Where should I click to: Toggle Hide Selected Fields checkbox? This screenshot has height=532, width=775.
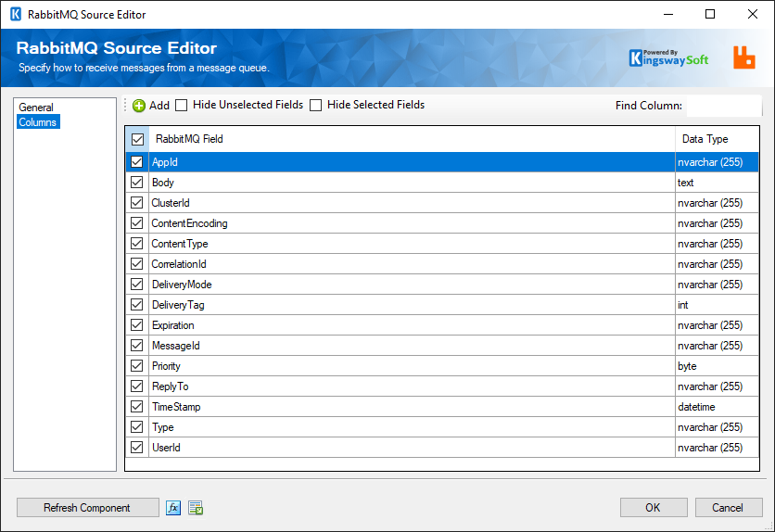pos(315,106)
